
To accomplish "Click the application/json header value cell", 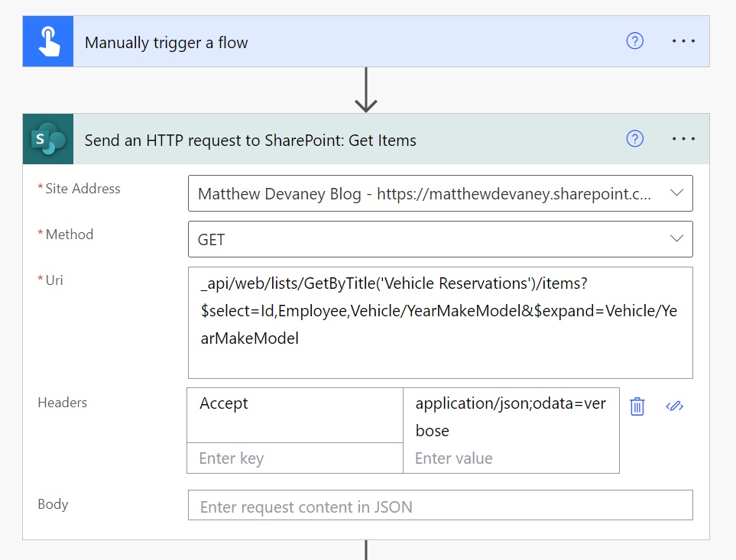I will pos(511,416).
